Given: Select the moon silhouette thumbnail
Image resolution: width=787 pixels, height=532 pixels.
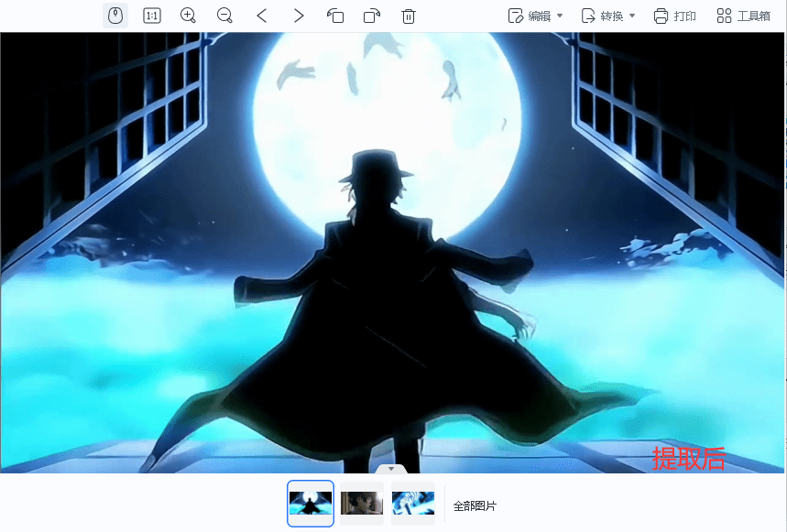Looking at the screenshot, I should click(311, 504).
